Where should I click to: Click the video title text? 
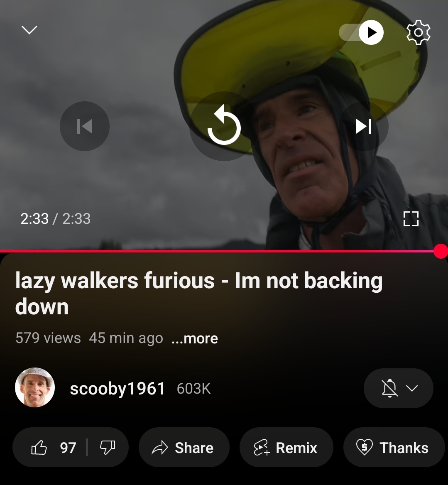point(199,293)
